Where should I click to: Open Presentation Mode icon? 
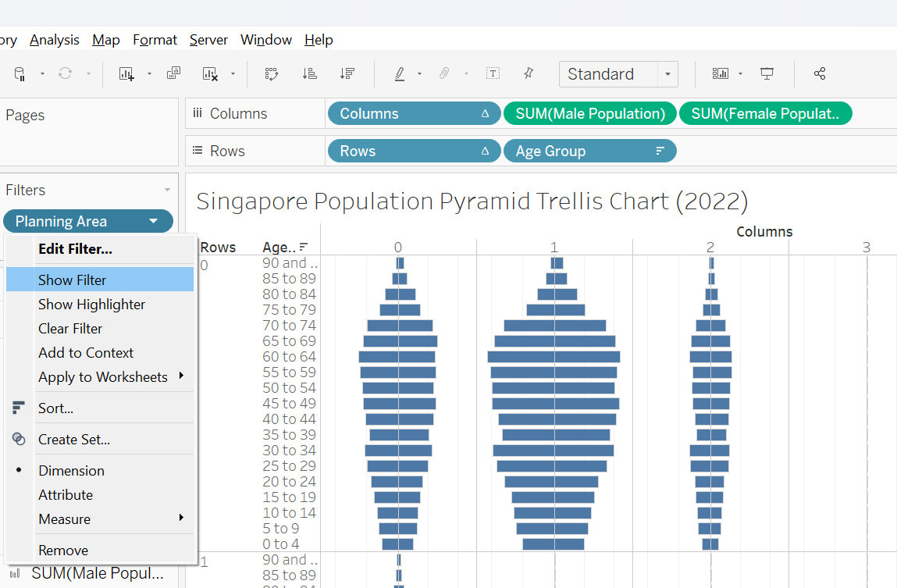click(767, 74)
